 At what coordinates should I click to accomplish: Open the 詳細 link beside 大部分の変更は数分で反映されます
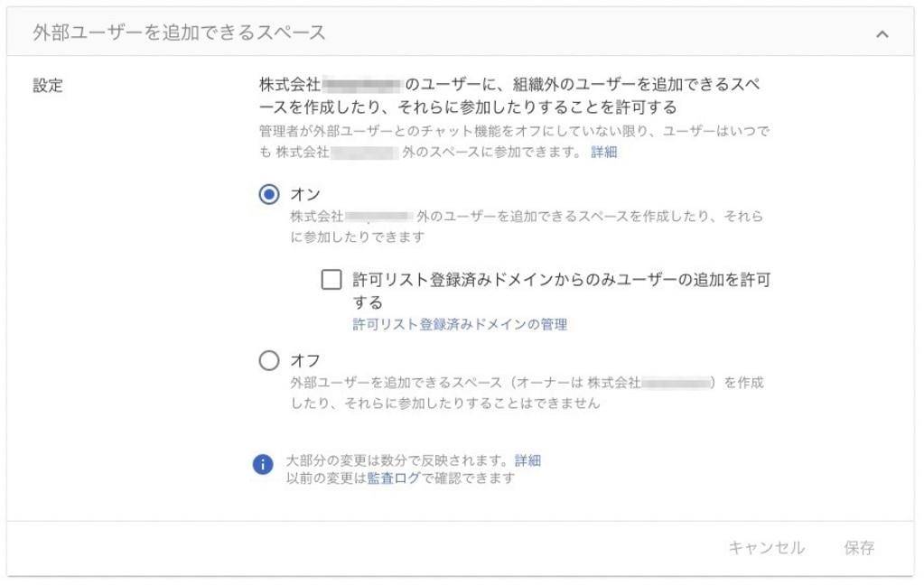point(527,460)
